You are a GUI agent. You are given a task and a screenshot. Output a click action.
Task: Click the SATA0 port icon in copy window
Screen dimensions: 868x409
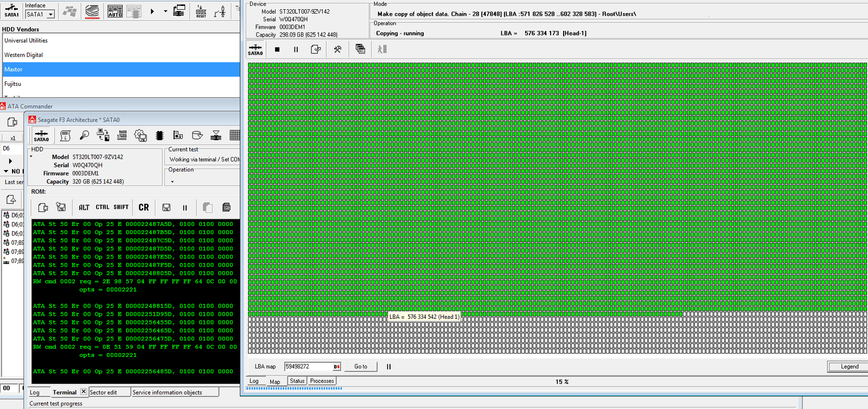point(256,50)
